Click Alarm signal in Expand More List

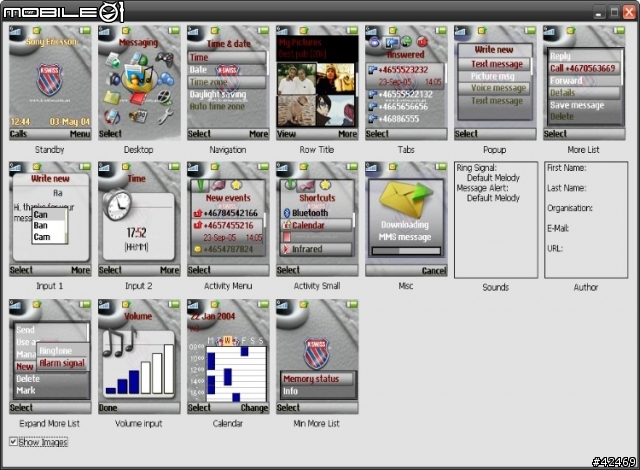[62, 363]
